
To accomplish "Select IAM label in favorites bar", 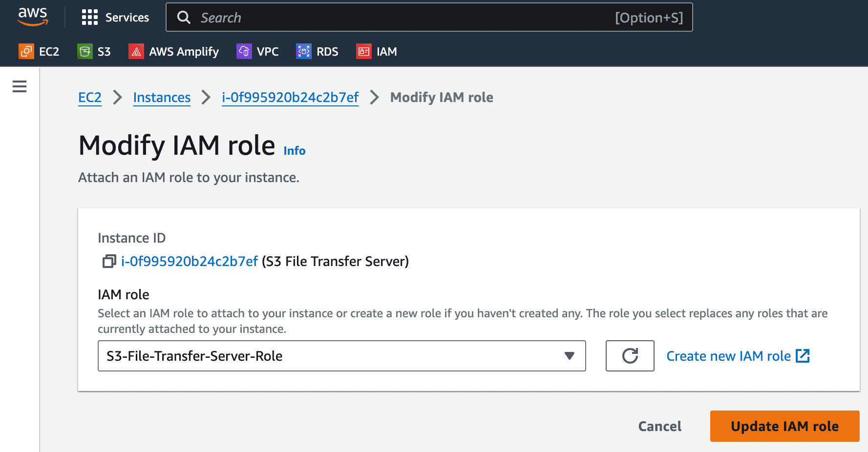I will [386, 52].
